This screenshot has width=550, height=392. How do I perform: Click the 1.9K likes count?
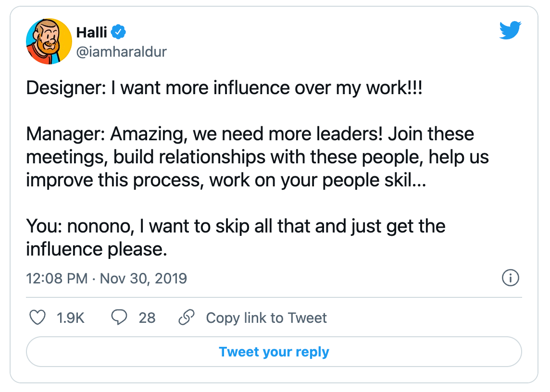click(71, 318)
